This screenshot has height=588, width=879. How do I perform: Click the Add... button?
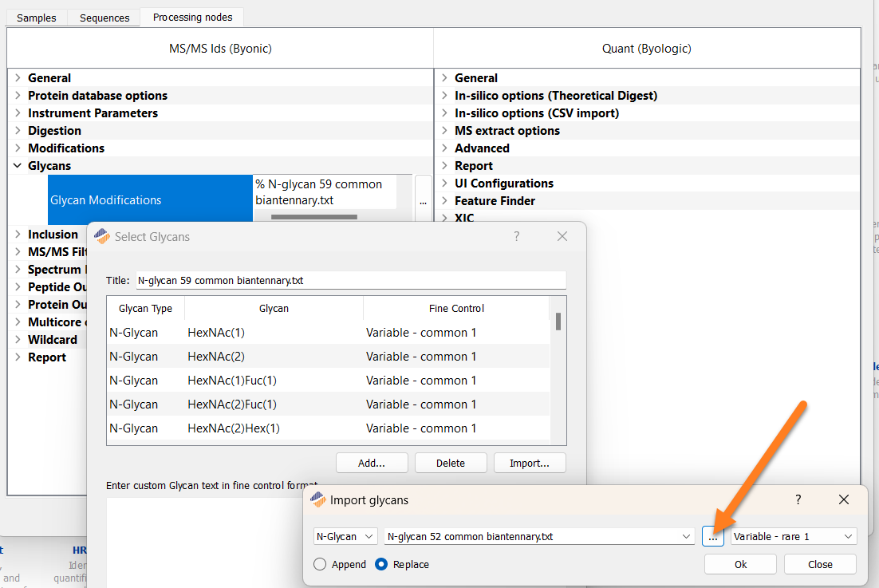tap(372, 463)
